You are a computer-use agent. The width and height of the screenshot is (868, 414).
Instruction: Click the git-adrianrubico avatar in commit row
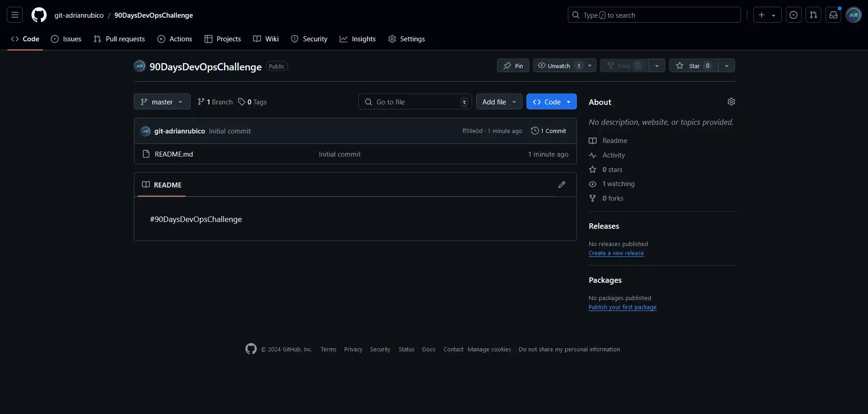(x=146, y=131)
